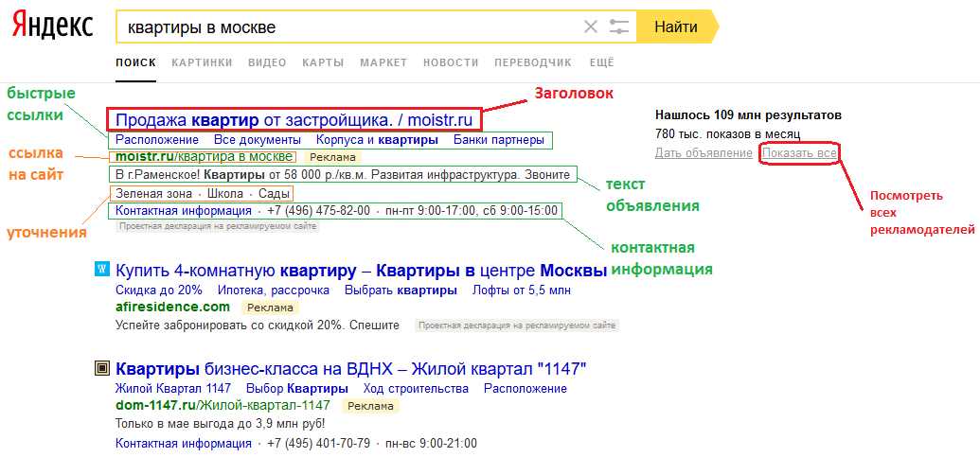Open the Банки партнеры quick link
Viewport: 980px width, 475px height.
(499, 140)
